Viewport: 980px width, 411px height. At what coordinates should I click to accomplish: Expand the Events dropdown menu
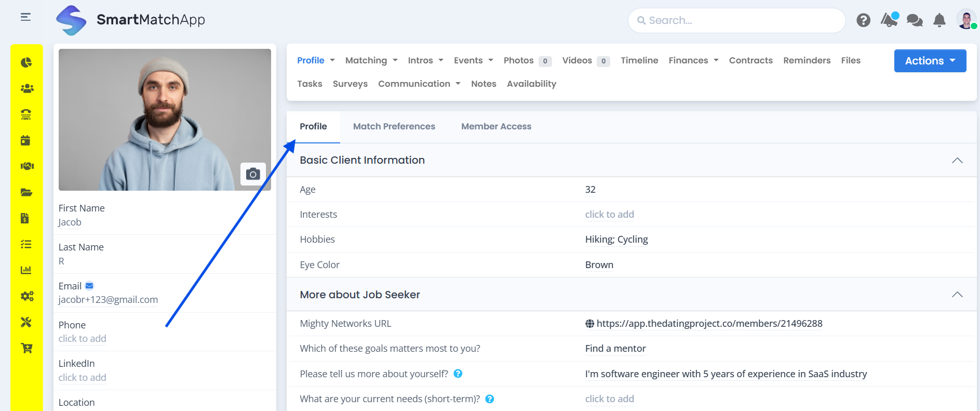[x=473, y=60]
